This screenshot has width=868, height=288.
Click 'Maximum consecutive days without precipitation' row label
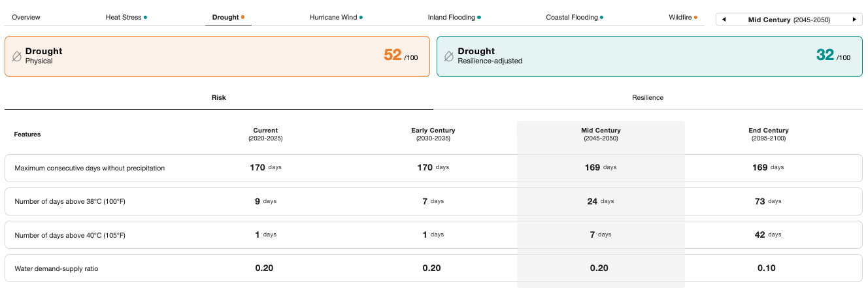point(90,168)
